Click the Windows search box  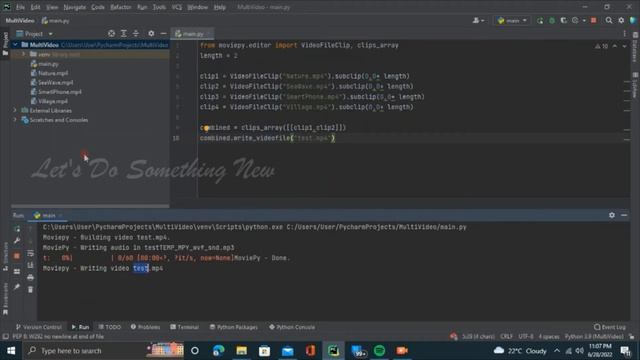(x=103, y=351)
